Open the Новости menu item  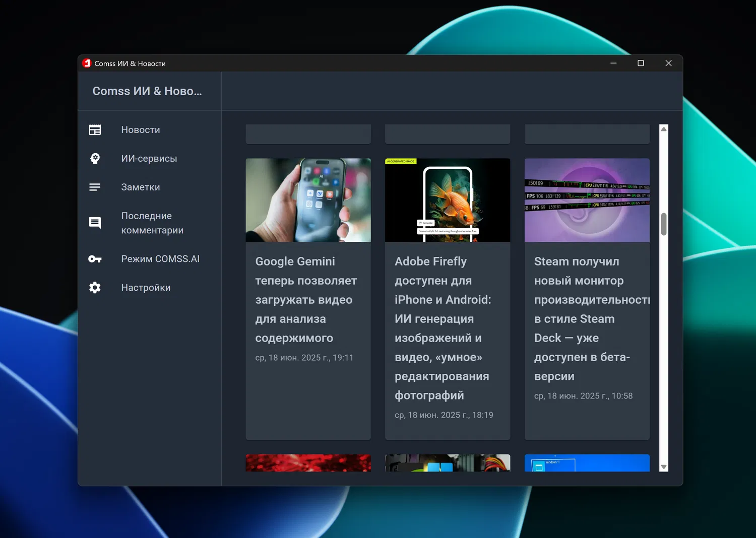(141, 130)
